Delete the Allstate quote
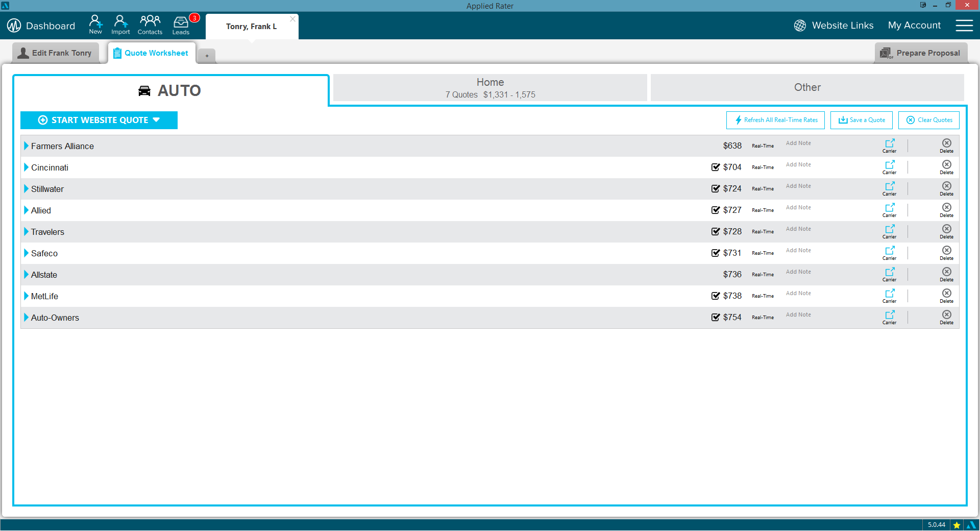 coord(947,274)
